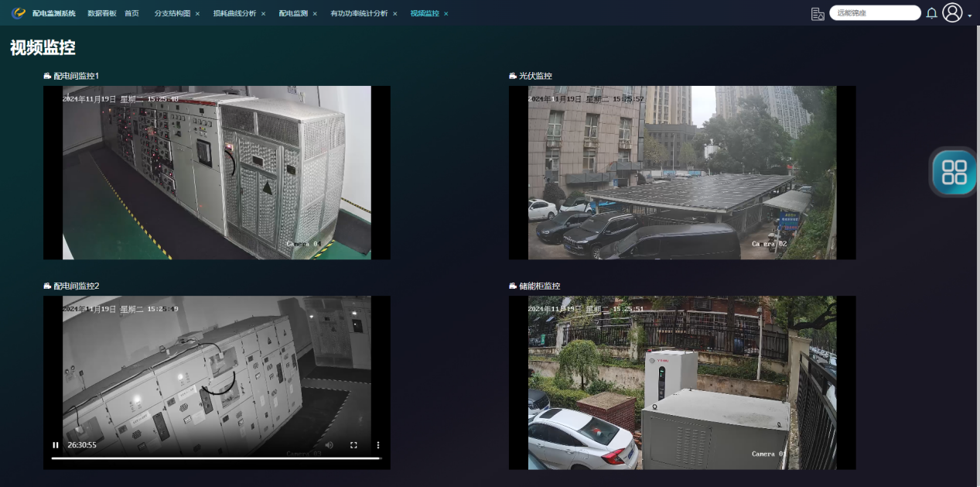980x487 pixels.
Task: Click the floating grid menu button
Action: point(954,172)
